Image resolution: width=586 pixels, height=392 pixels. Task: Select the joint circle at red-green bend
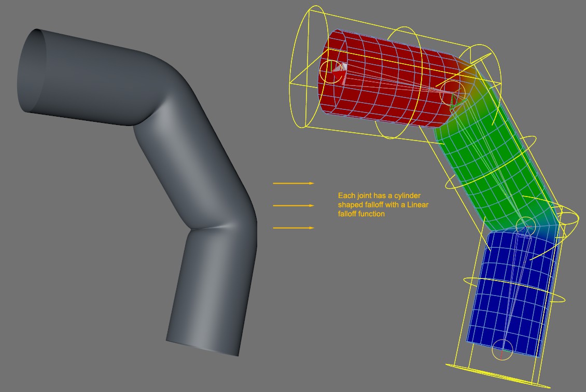click(x=453, y=93)
